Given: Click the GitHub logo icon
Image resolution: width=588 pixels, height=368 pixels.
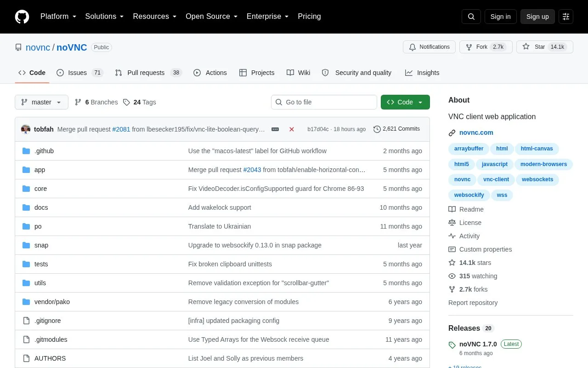Looking at the screenshot, I should [x=22, y=17].
